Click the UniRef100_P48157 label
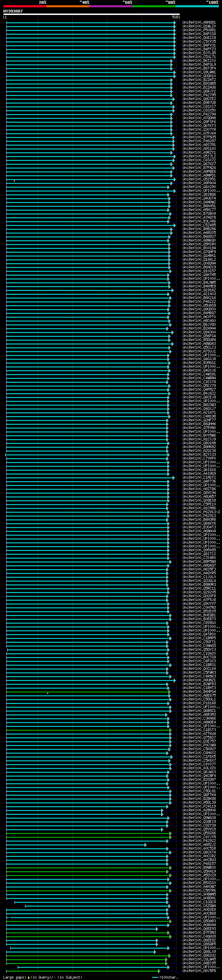Screen dimensions: 222x980 pos(199,864)
